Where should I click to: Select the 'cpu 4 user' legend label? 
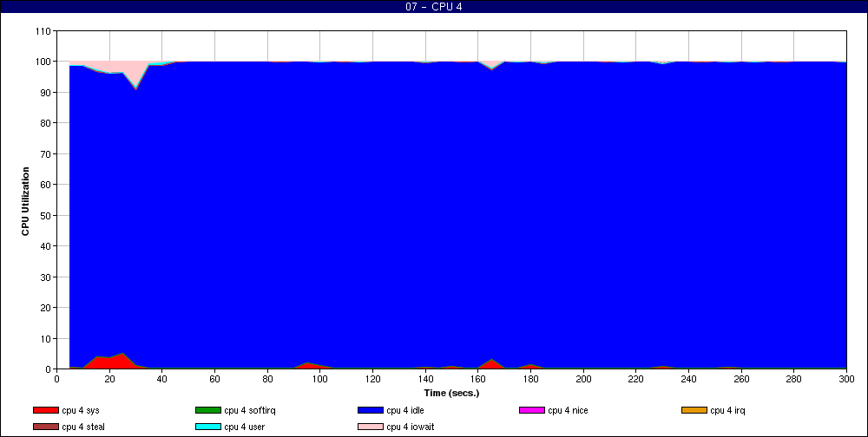245,427
